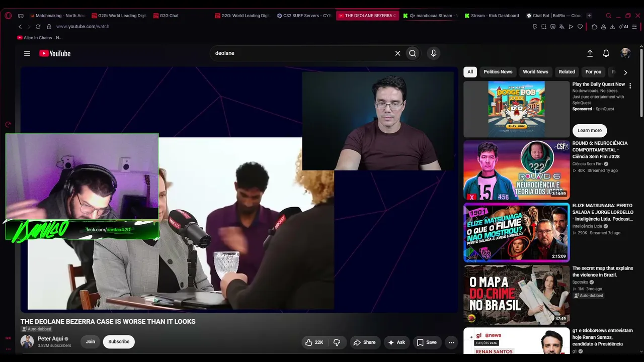Open the Alice In Chains bookmark
This screenshot has width=644, height=362.
[x=40, y=38]
